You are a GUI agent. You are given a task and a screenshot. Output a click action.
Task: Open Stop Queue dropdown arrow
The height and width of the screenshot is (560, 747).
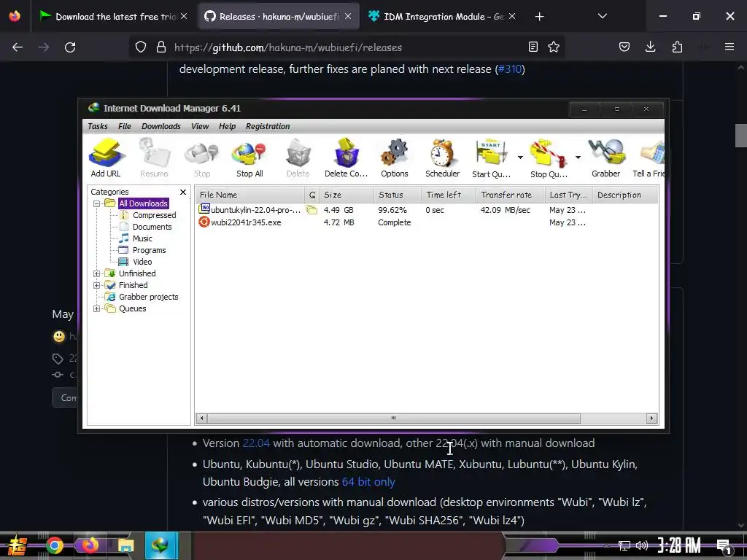tap(578, 157)
